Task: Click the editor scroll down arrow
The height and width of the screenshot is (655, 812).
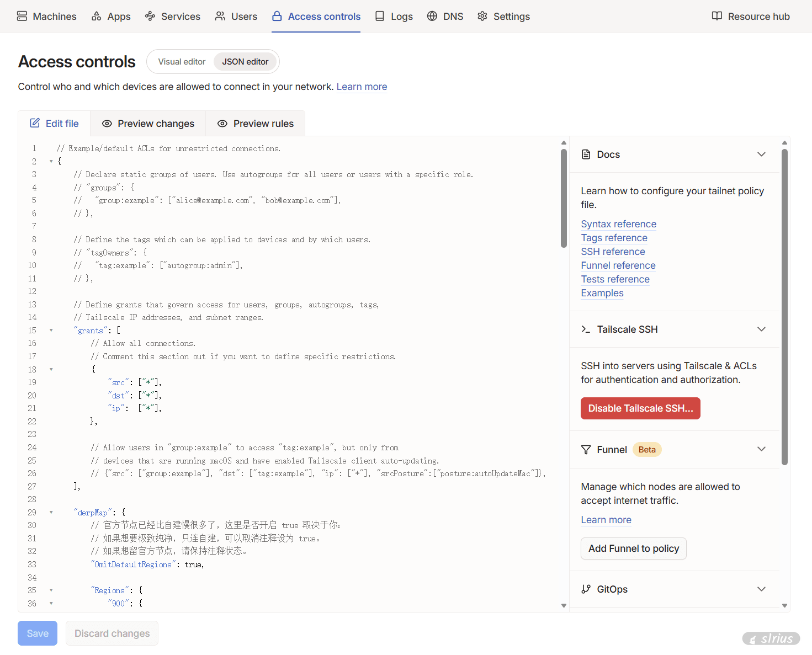Action: [564, 605]
